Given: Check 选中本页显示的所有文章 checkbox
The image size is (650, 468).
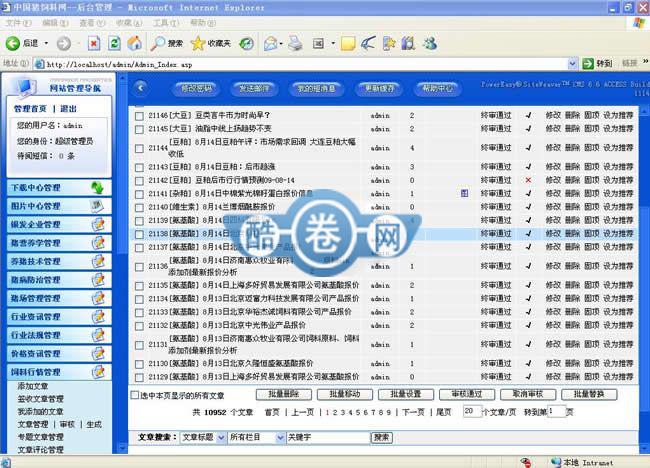Looking at the screenshot, I should (x=134, y=395).
